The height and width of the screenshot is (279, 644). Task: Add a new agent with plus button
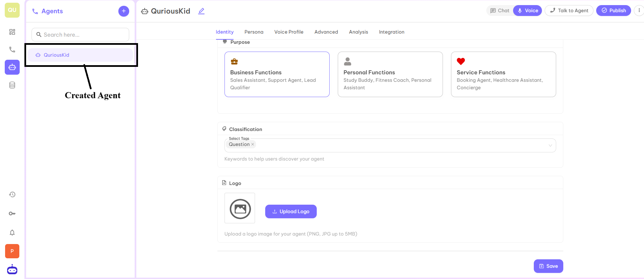click(124, 11)
